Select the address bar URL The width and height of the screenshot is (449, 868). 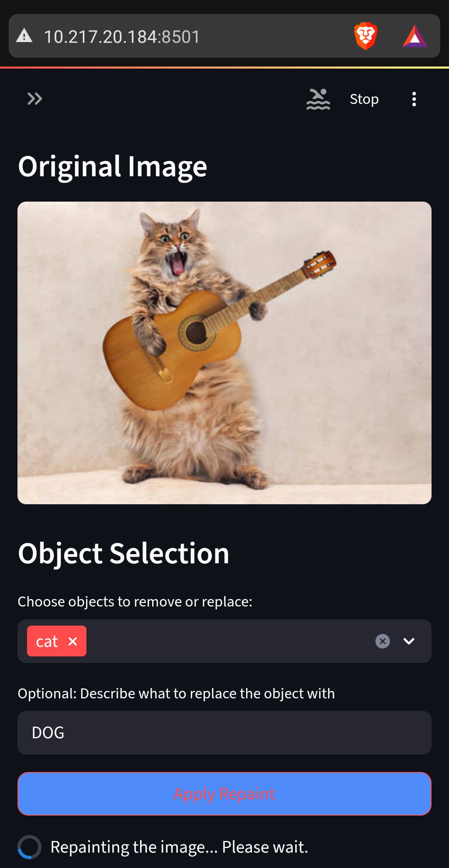pos(122,37)
